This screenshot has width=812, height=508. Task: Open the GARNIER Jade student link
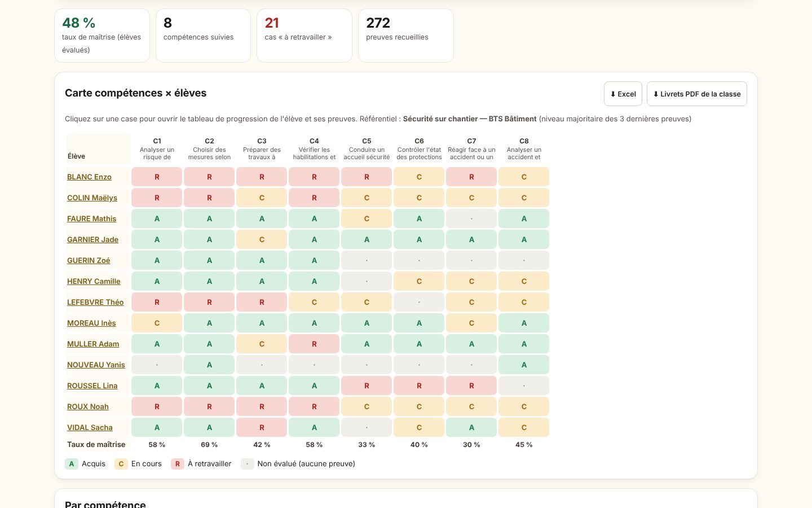92,239
